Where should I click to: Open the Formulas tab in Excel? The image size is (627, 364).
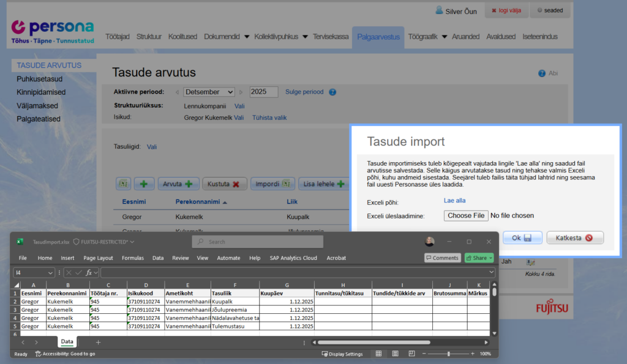[x=132, y=258]
